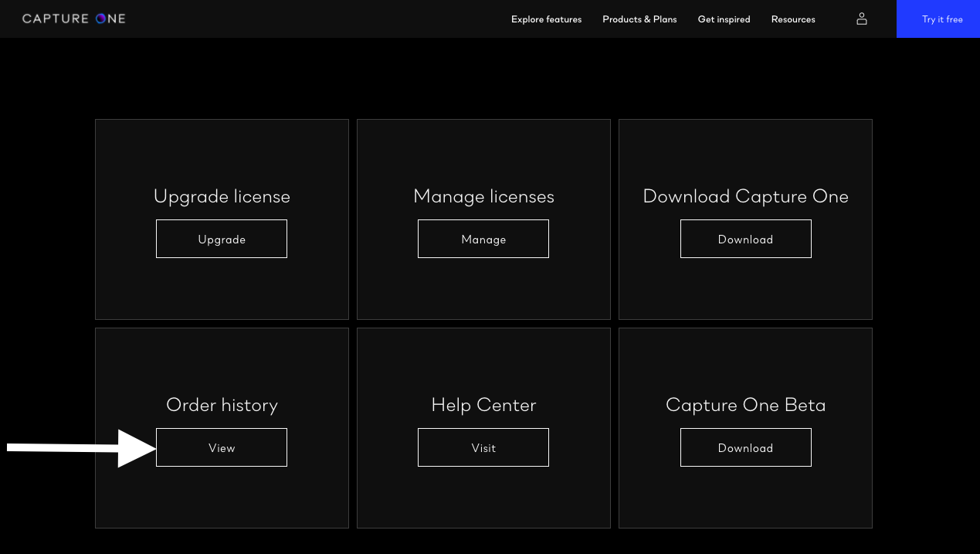The image size is (980, 554).
Task: Click the Capture One Beta heading
Action: (x=745, y=405)
